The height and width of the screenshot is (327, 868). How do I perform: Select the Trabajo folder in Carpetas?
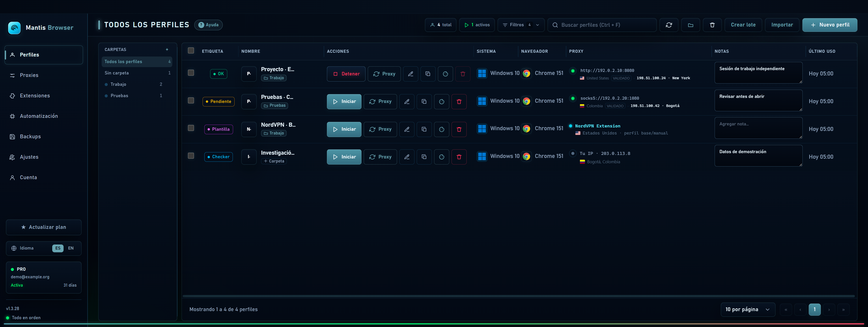click(136, 84)
